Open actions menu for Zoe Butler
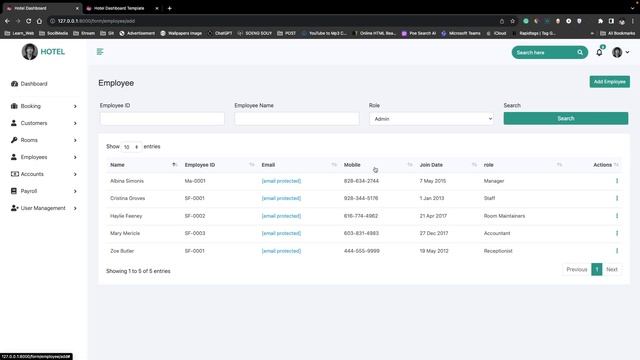Viewport: 640px width, 360px height. [x=617, y=251]
